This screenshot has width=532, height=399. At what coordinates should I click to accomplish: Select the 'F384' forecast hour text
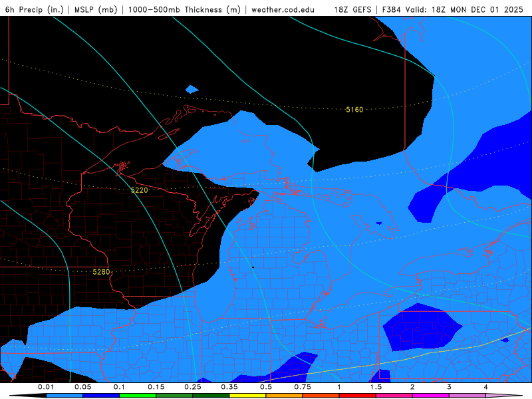392,9
